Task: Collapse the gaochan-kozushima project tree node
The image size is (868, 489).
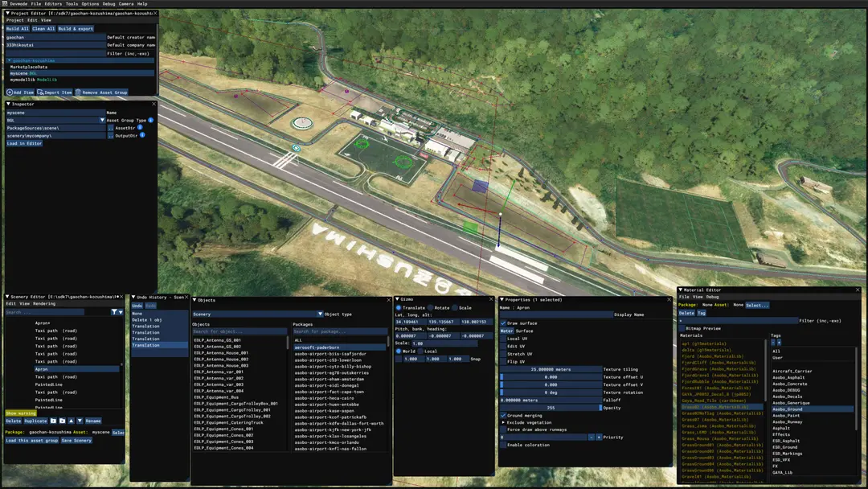Action: coord(10,60)
